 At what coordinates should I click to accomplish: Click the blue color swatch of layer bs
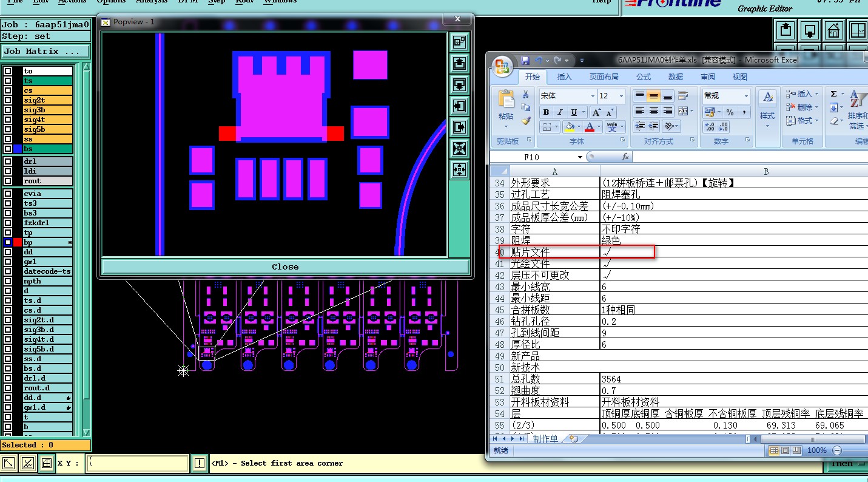pyautogui.click(x=18, y=149)
